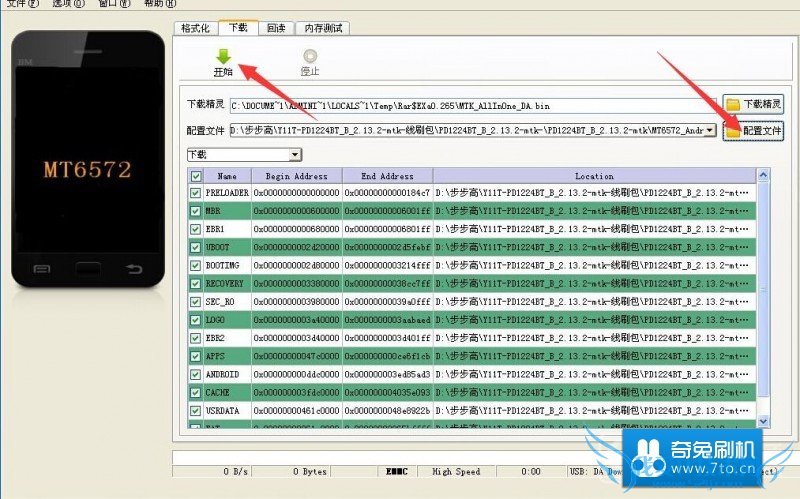Uncheck the CACHE row checkbox
The image size is (800, 499).
tap(195, 392)
